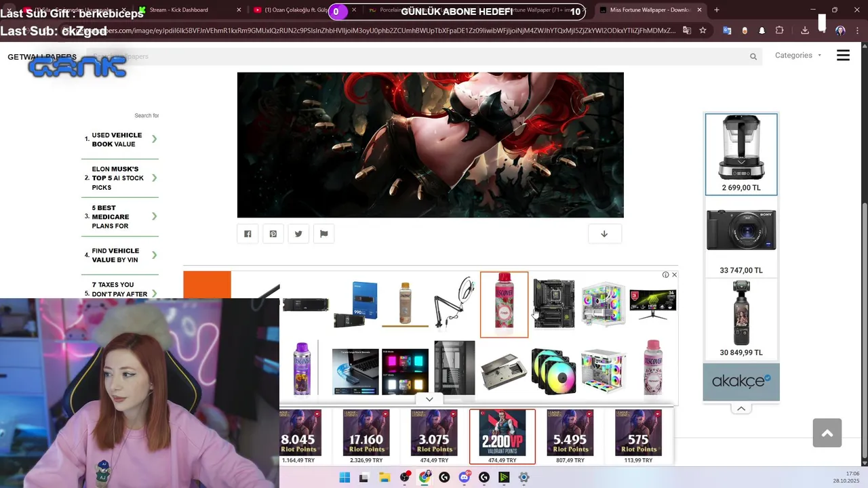Screen dimensions: 868x488
Task: Open the Sony camera ad 33 747,00 TL
Action: pos(741,237)
